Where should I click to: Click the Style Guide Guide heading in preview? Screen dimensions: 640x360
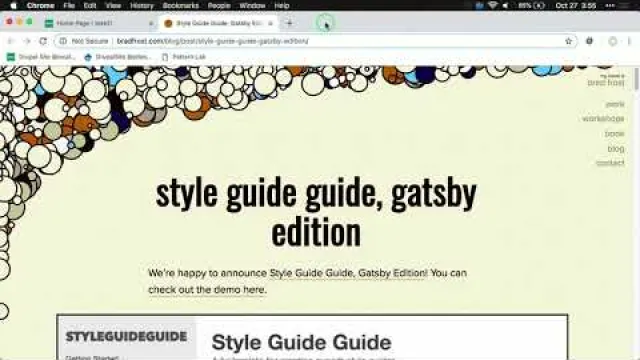click(x=301, y=342)
